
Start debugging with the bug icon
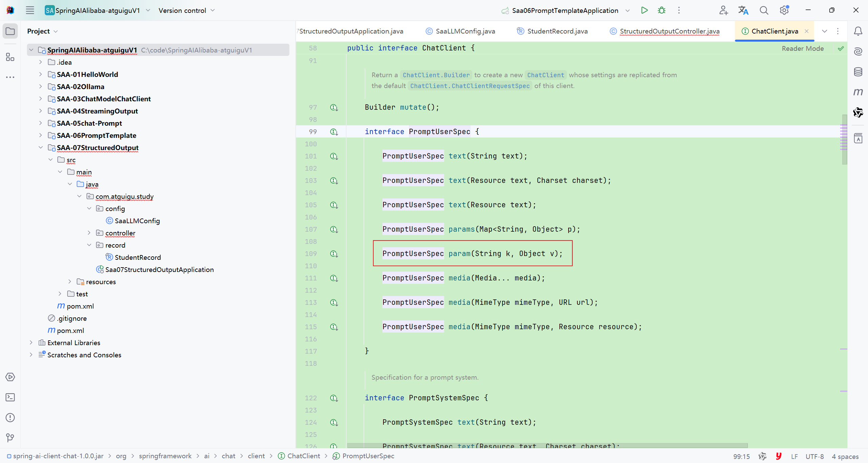pos(662,10)
